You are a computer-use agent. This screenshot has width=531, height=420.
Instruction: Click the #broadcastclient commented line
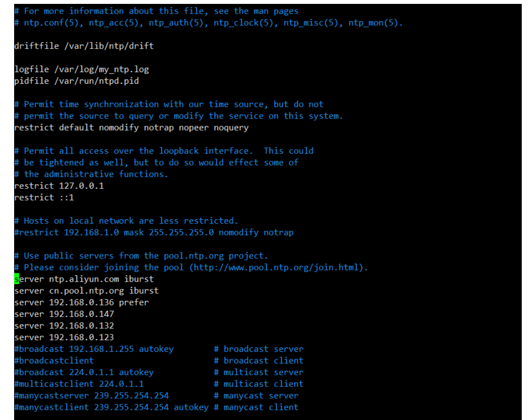54,361
